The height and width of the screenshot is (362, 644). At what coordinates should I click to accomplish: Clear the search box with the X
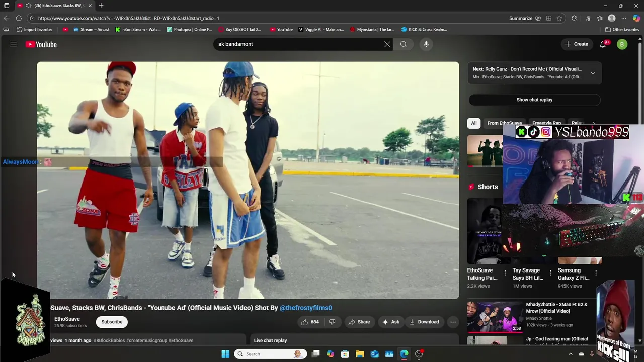pyautogui.click(x=387, y=44)
